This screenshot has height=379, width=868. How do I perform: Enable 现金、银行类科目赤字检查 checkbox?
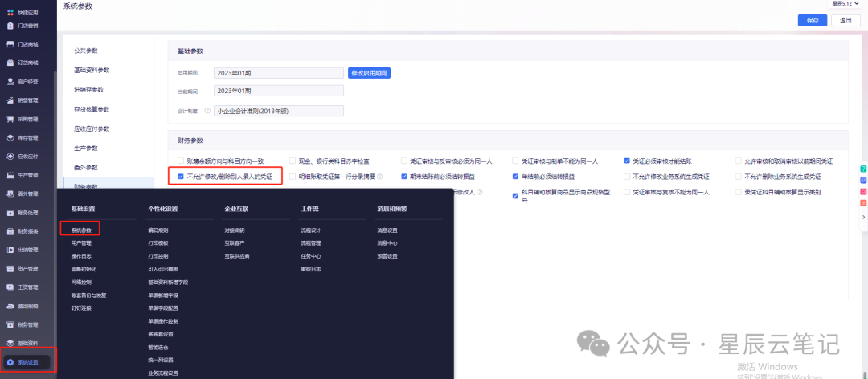[293, 161]
